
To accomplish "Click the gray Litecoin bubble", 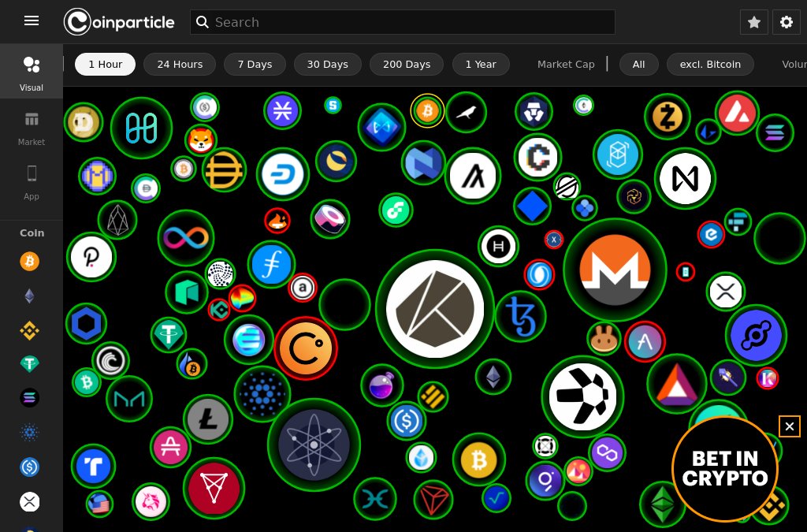I will [208, 420].
